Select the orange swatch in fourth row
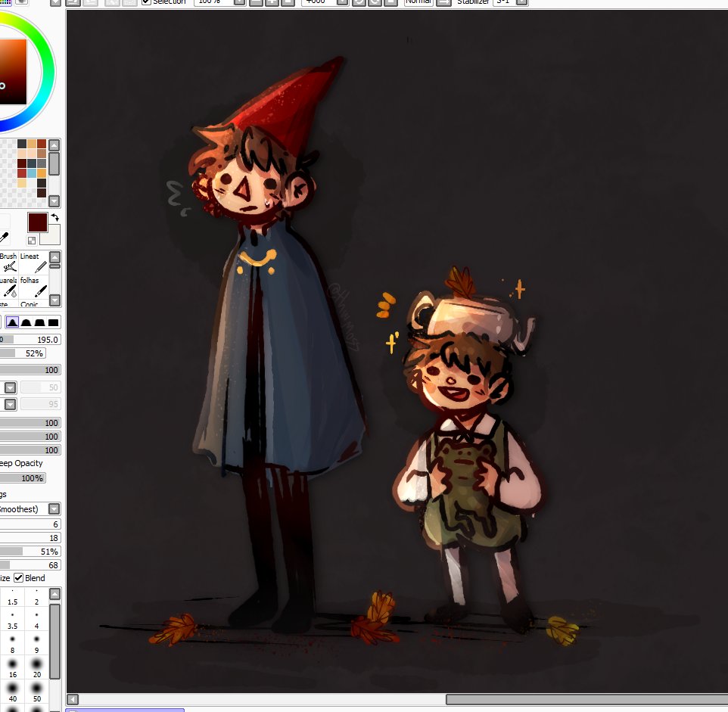728x712 pixels. (42, 173)
